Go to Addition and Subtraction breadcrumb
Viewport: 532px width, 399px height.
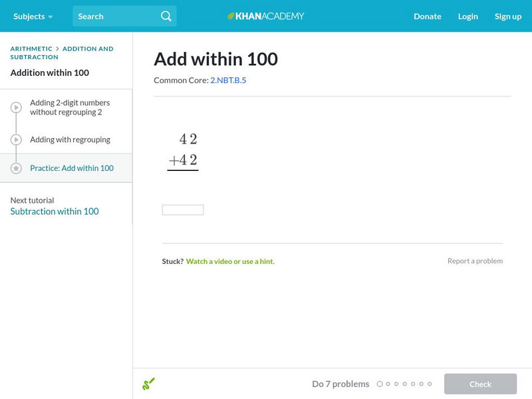click(x=88, y=49)
